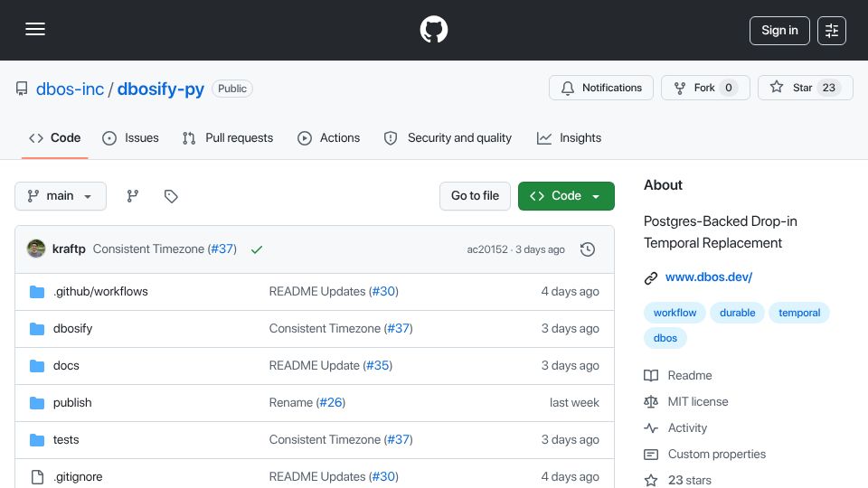The height and width of the screenshot is (488, 868).
Task: Select the dbos topic tag
Action: coord(665,338)
